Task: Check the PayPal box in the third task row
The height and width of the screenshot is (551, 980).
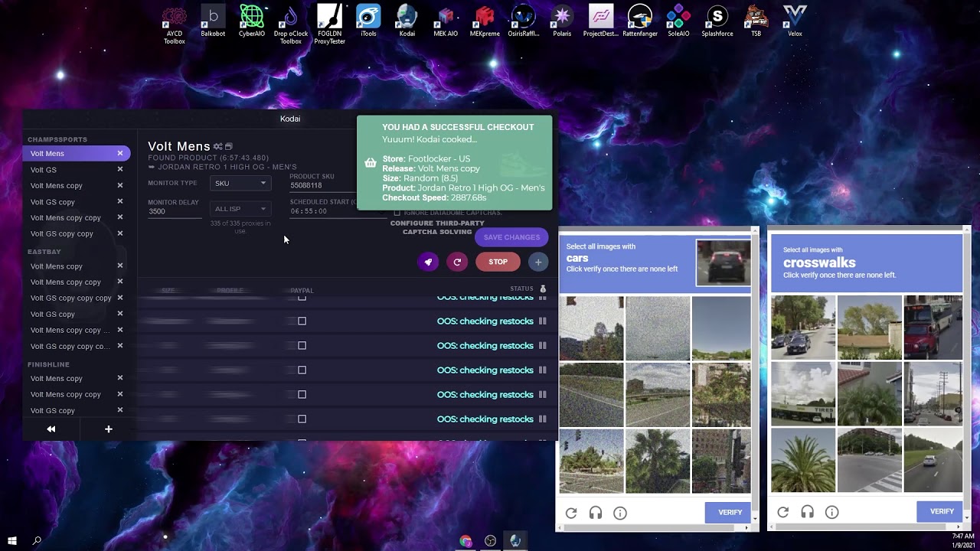Action: (302, 346)
